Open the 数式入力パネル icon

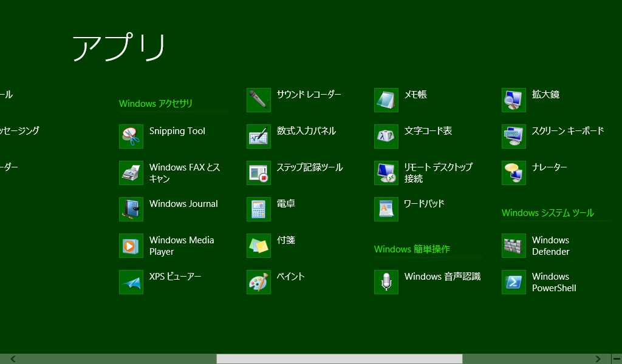pyautogui.click(x=259, y=136)
